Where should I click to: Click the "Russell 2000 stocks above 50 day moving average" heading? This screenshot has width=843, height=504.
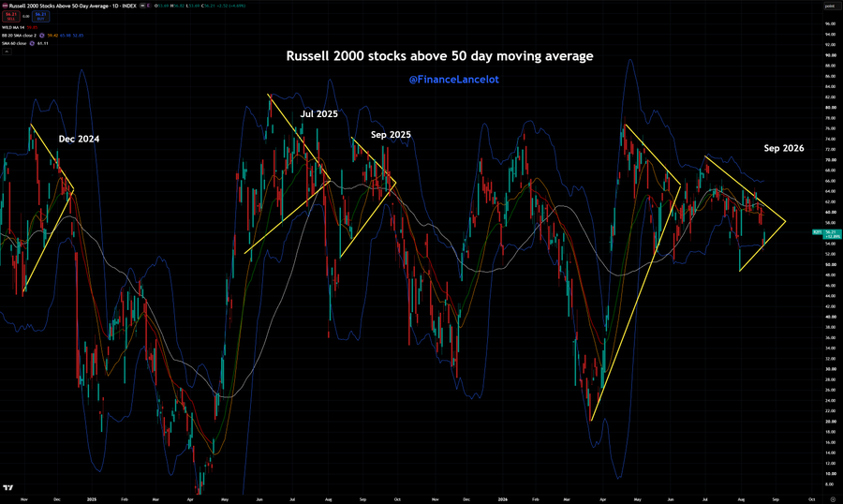pos(440,56)
